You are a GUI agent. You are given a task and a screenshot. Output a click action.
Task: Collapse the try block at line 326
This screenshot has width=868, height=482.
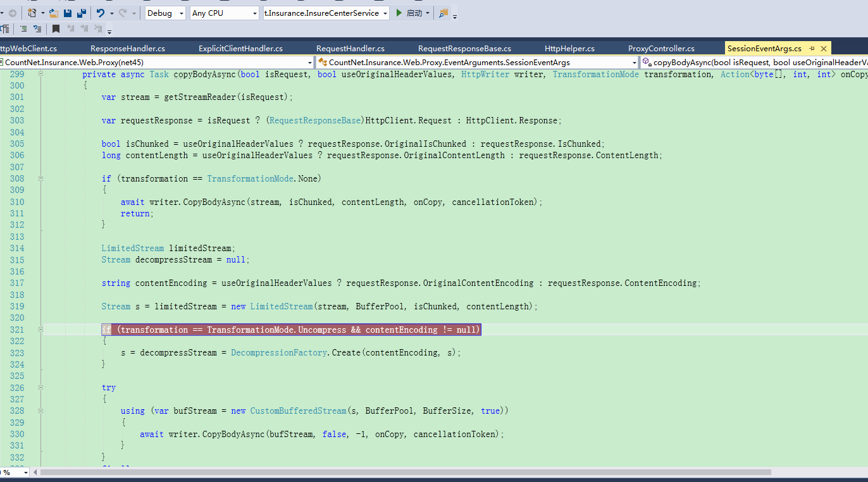click(41, 388)
